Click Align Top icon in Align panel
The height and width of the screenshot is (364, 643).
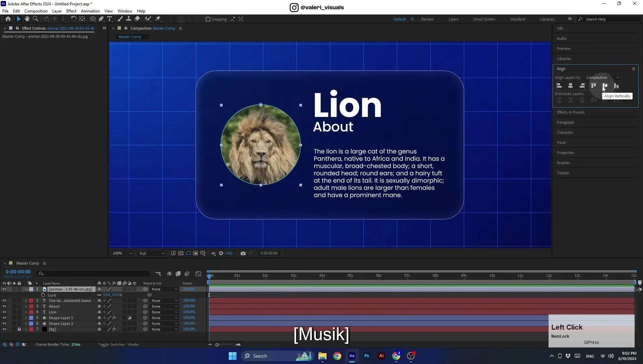pos(593,86)
